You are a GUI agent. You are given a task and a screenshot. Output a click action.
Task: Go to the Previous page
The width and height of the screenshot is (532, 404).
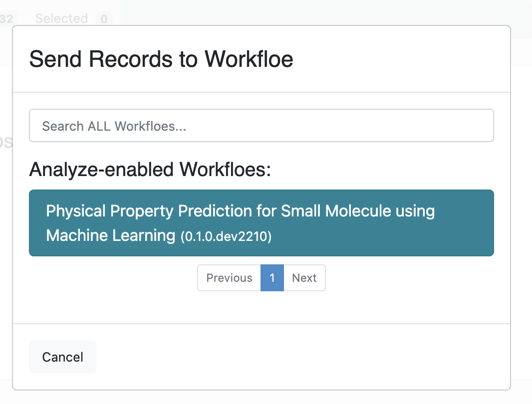pyautogui.click(x=230, y=278)
